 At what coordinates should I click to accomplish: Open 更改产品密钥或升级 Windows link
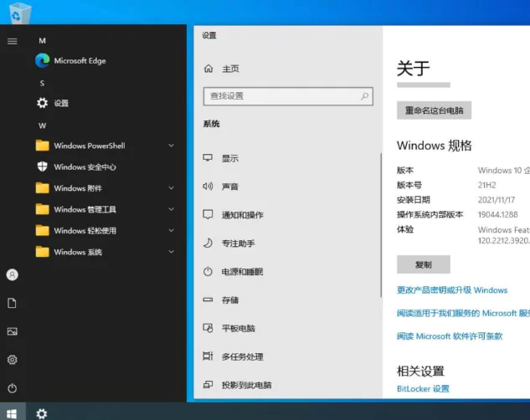click(x=452, y=290)
